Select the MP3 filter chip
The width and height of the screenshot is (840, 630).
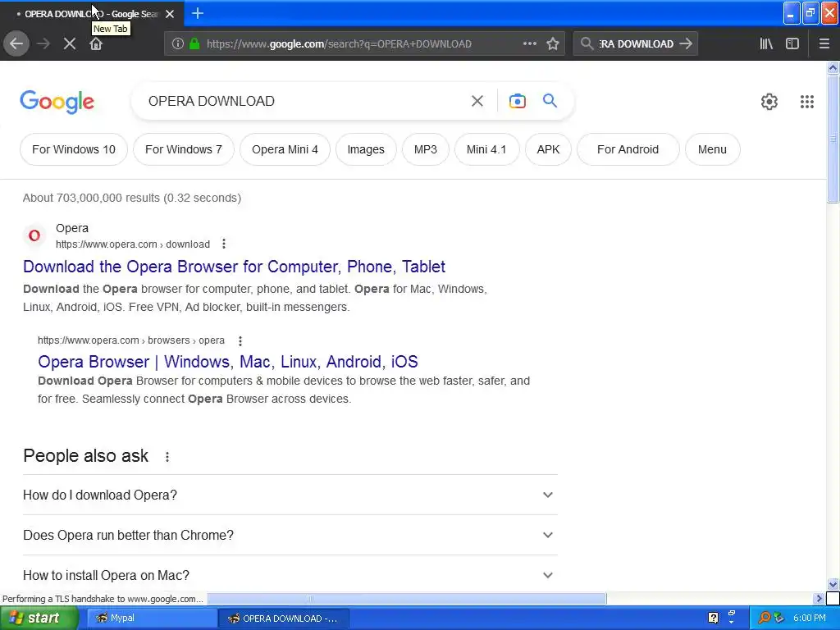426,149
